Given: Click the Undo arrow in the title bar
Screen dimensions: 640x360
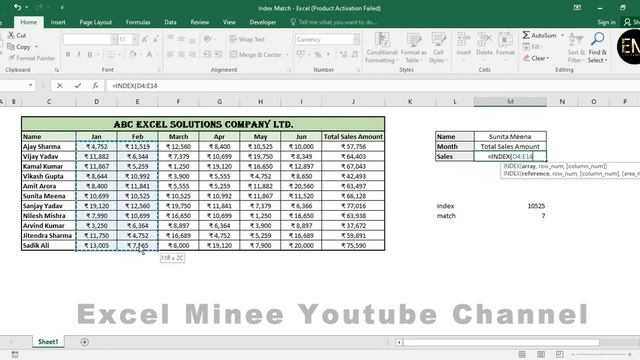Looking at the screenshot, I should (17, 7).
